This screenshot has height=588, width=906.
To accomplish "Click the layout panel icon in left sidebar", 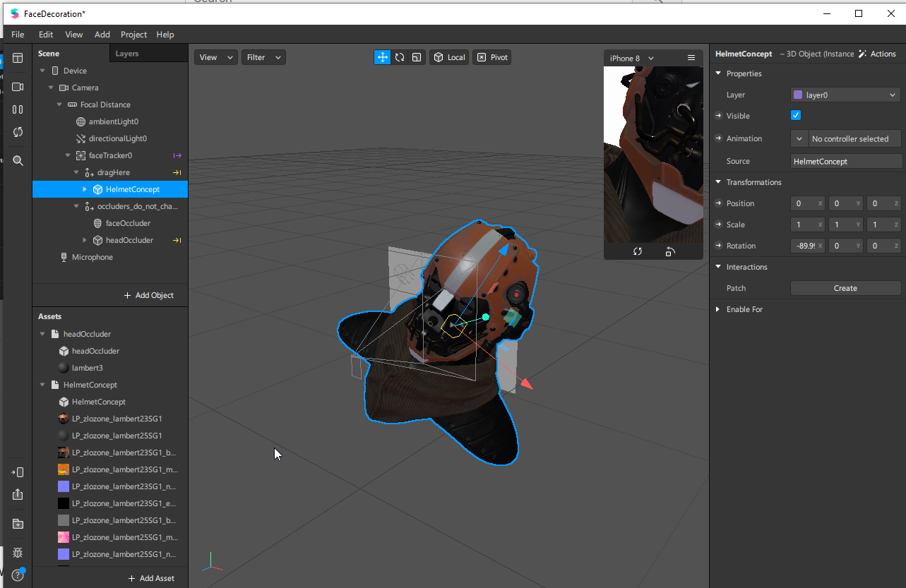I will pyautogui.click(x=18, y=58).
